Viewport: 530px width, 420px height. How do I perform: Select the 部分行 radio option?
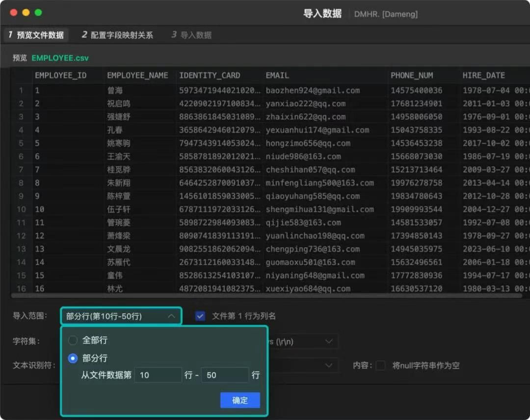point(73,358)
